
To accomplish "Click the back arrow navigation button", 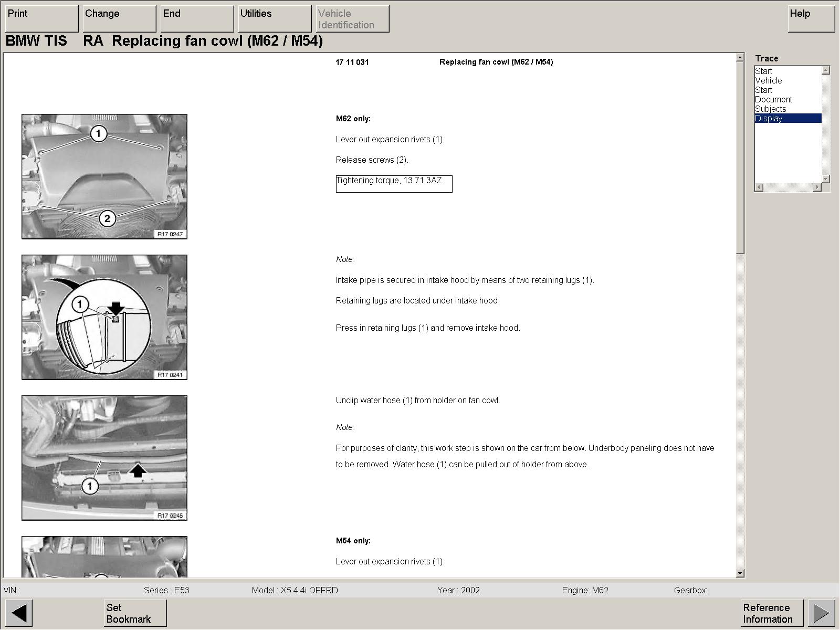I will coord(19,613).
